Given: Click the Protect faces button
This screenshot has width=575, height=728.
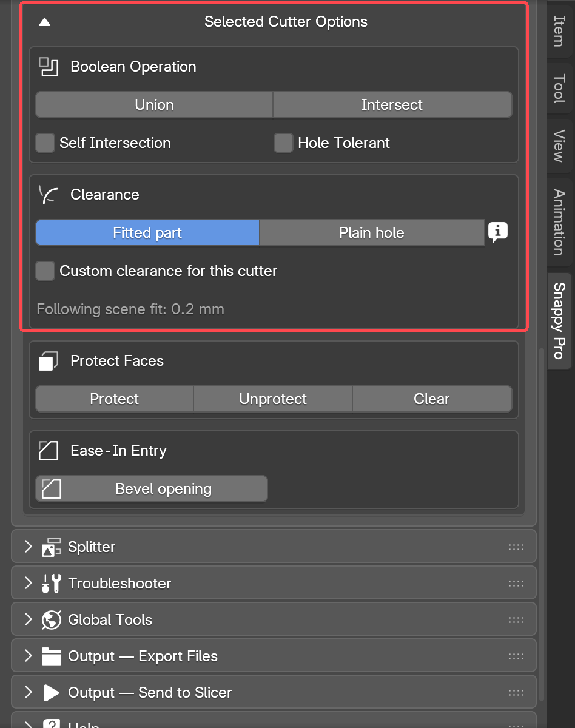Looking at the screenshot, I should point(115,399).
